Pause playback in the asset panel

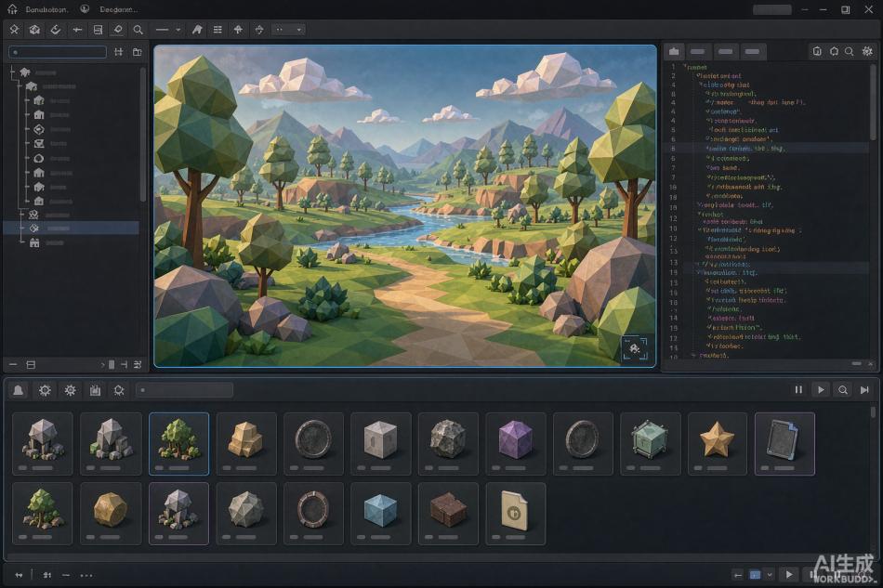click(798, 390)
